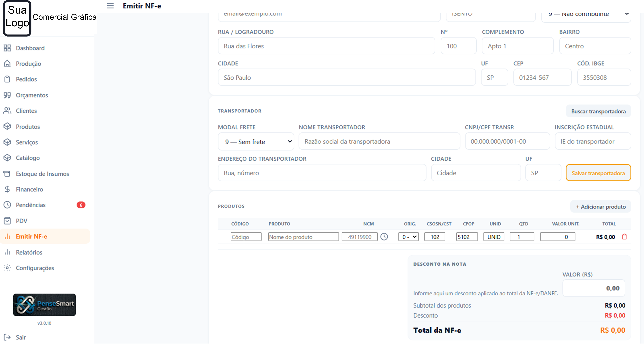The image size is (644, 344).
Task: Open the Modal Frete dropdown
Action: pyautogui.click(x=256, y=142)
